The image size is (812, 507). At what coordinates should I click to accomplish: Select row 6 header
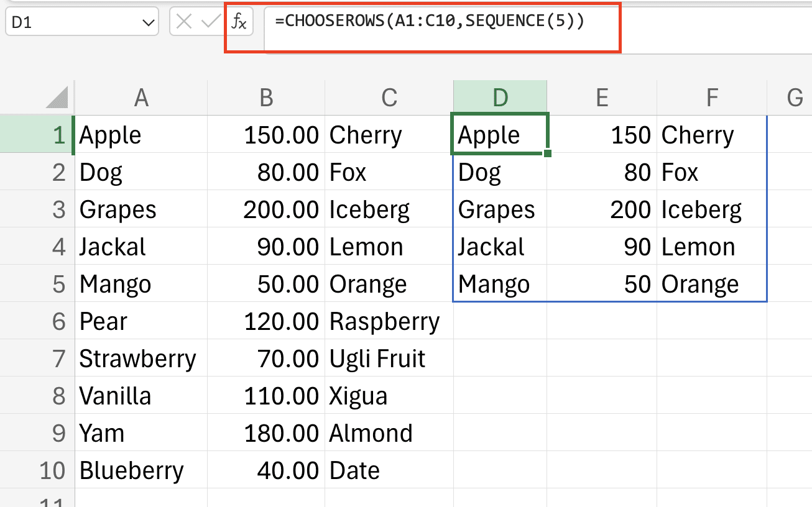[37, 321]
